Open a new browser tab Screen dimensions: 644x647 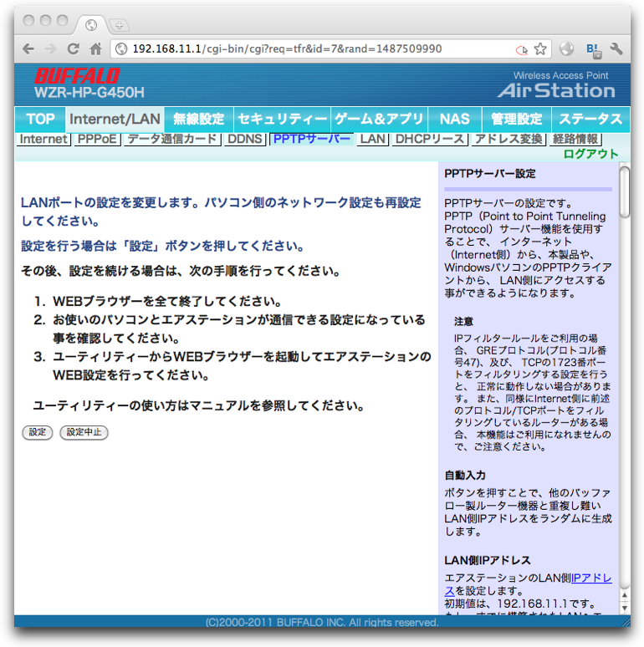click(x=120, y=26)
